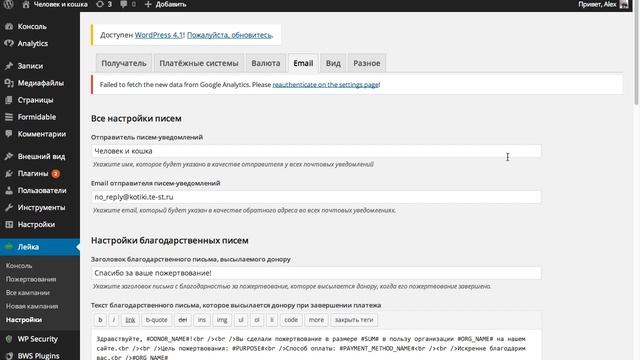Switch to the Получатель tab
The width and height of the screenshot is (640, 360).
pos(124,63)
